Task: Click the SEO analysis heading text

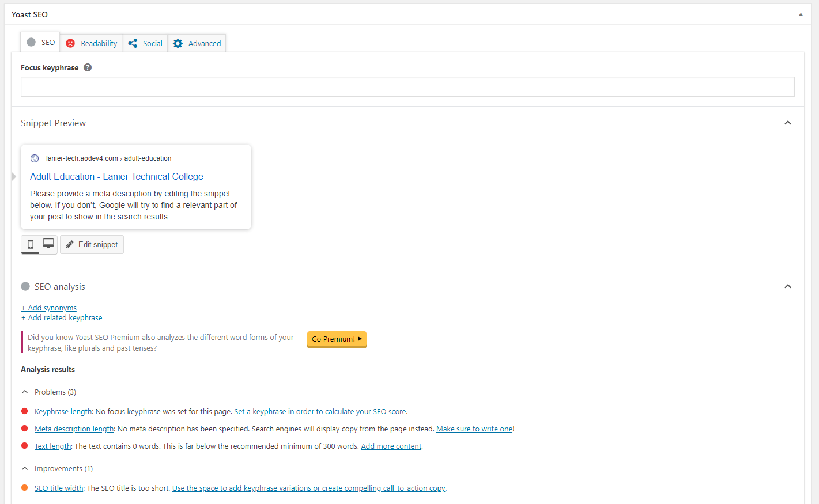Action: tap(60, 287)
